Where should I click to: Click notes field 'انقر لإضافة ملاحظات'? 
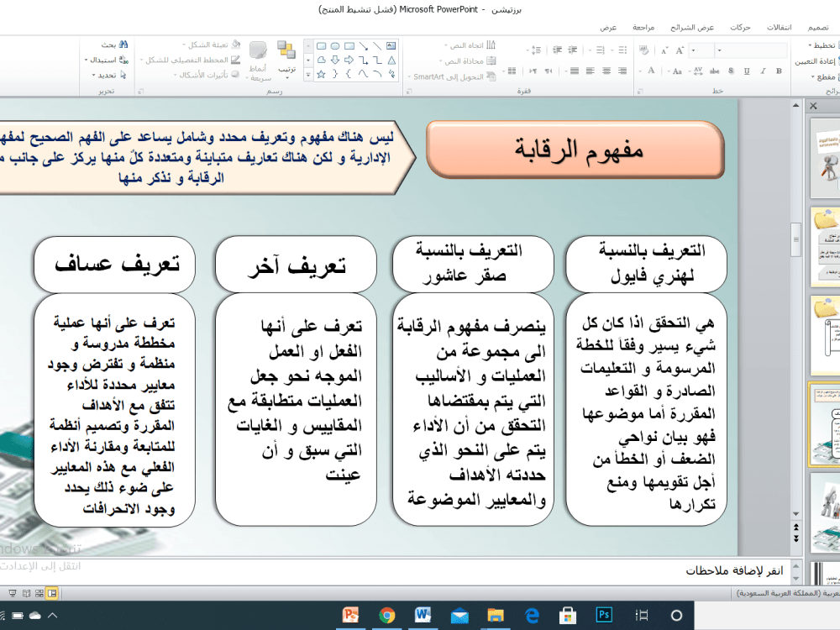point(733,571)
